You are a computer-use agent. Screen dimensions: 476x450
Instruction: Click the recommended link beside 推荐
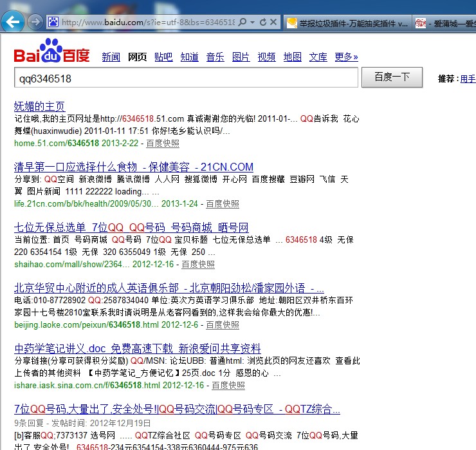coord(468,79)
